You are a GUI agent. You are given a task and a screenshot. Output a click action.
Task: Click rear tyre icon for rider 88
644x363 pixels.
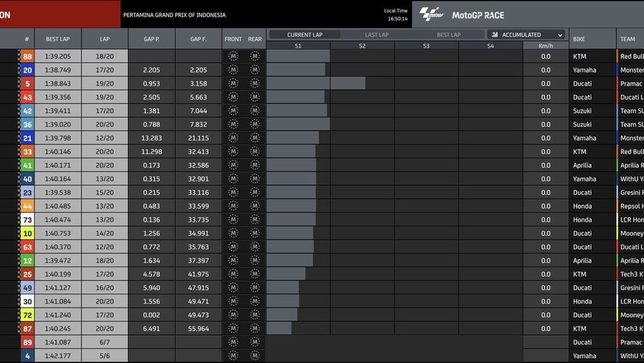255,56
